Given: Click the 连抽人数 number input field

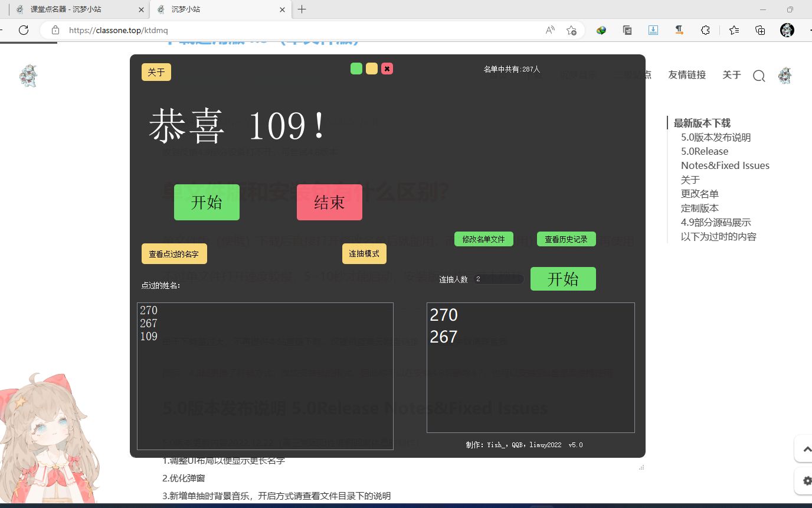Looking at the screenshot, I should 498,279.
